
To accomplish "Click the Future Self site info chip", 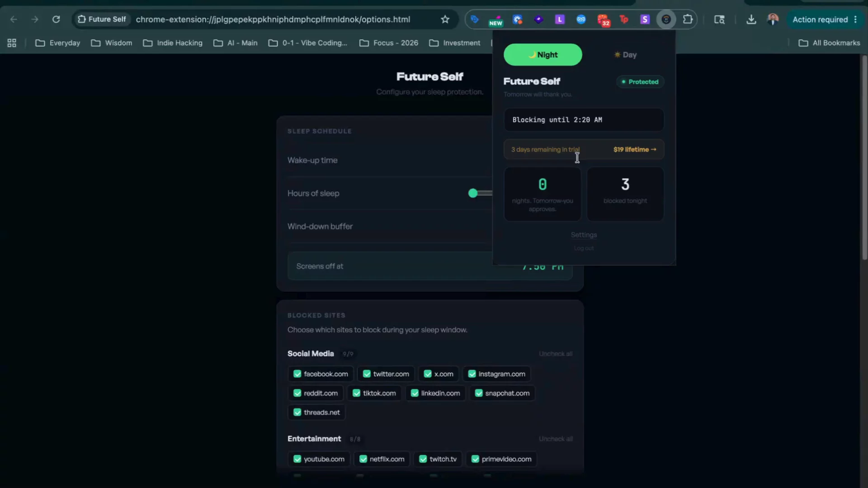I will [x=102, y=19].
